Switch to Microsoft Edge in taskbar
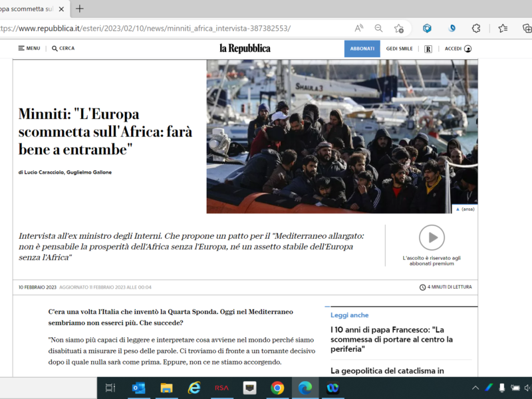This screenshot has width=532, height=399. click(305, 388)
